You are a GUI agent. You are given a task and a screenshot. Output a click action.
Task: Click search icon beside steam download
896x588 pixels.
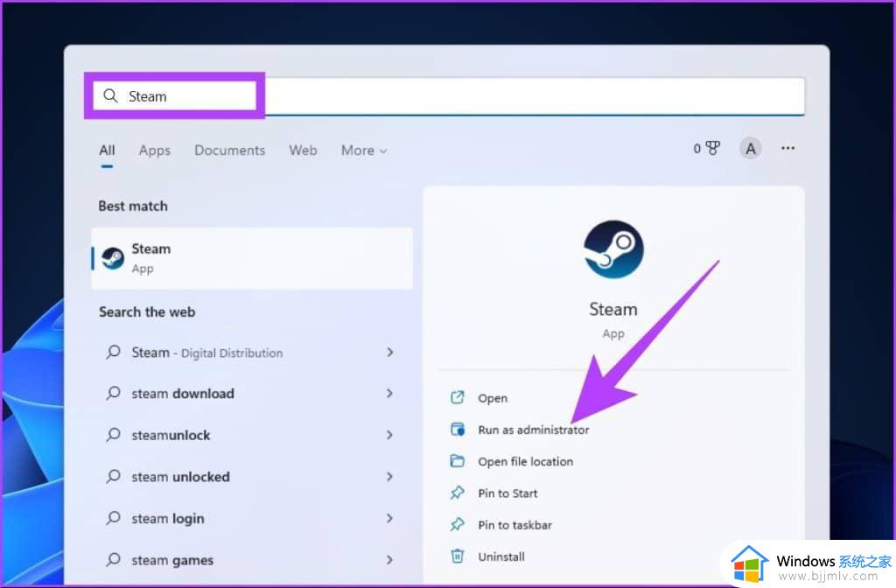[113, 393]
